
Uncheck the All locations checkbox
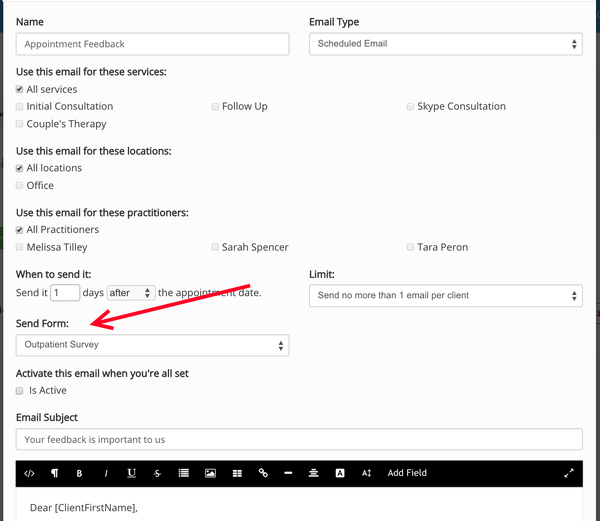coord(19,168)
